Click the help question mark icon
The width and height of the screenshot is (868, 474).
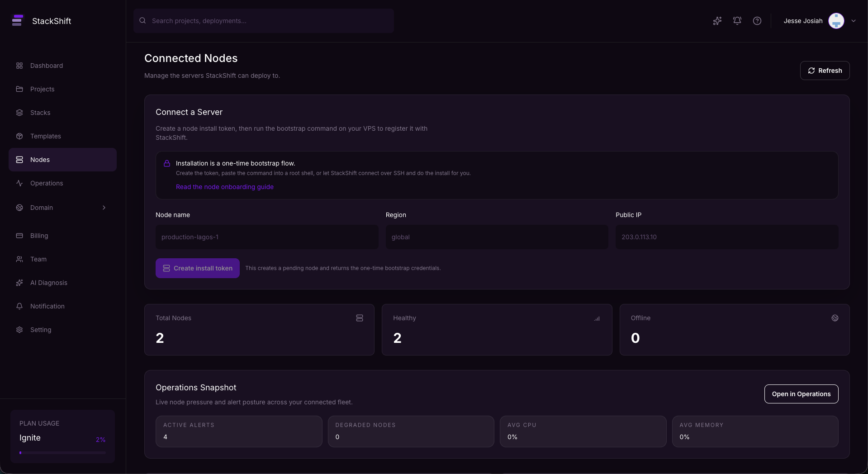[757, 21]
